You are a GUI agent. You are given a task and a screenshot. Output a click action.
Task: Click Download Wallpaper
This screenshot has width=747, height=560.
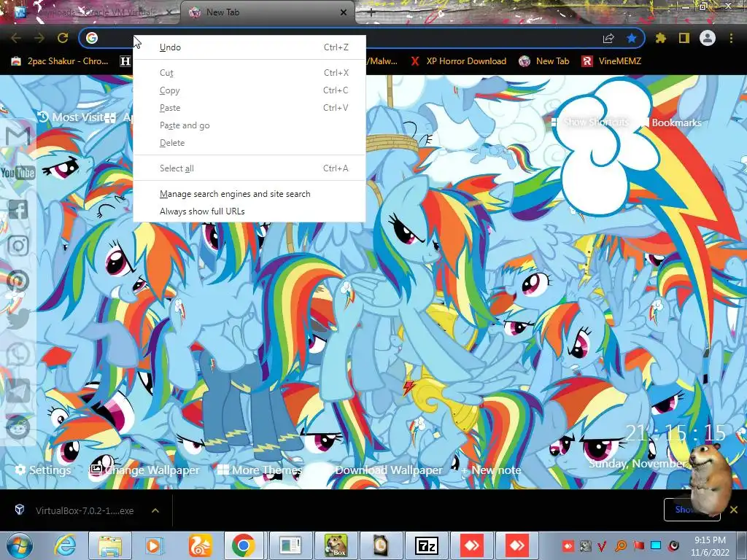(388, 470)
